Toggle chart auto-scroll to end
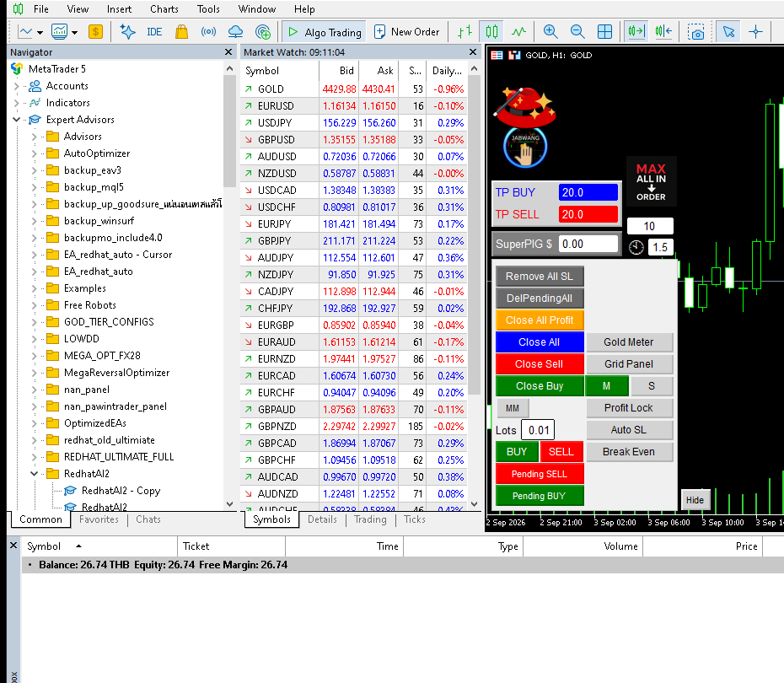Screen dimensions: 784x683 coord(636,32)
